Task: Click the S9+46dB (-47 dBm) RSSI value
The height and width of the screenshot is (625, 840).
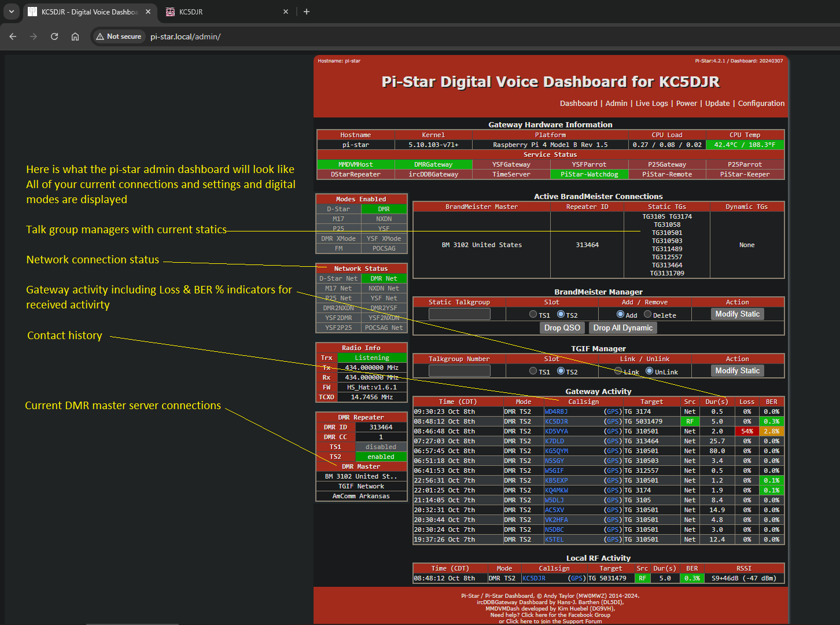Action: [x=744, y=579]
